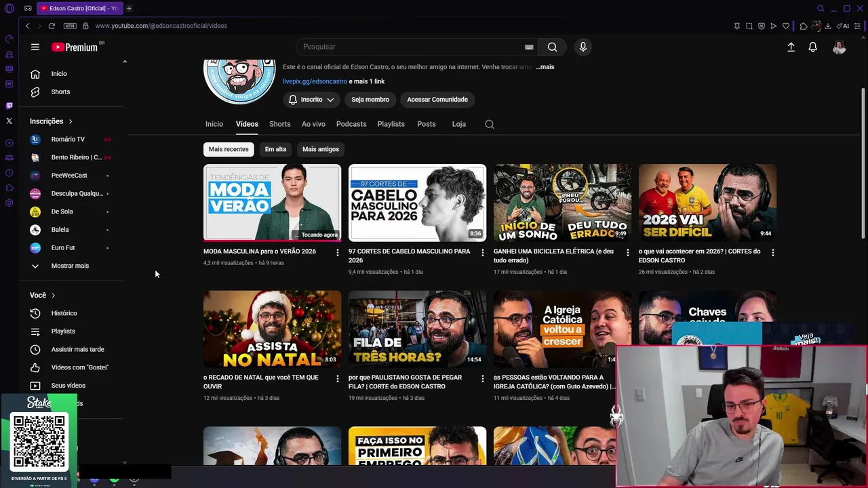Image resolution: width=868 pixels, height=488 pixels.
Task: Open X in the Opera sidebar
Action: point(9,121)
